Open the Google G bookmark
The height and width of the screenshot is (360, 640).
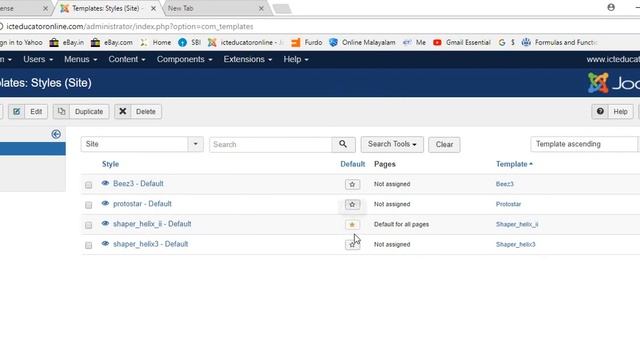click(x=502, y=42)
